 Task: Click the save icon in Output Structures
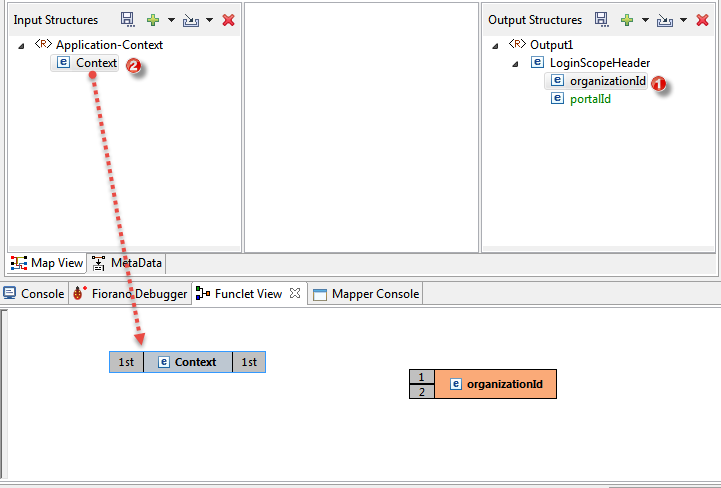point(601,19)
